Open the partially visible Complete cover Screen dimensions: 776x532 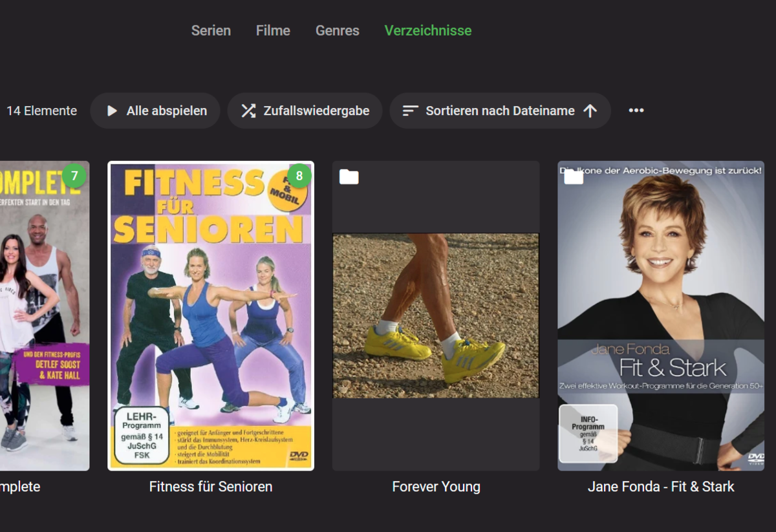click(45, 315)
